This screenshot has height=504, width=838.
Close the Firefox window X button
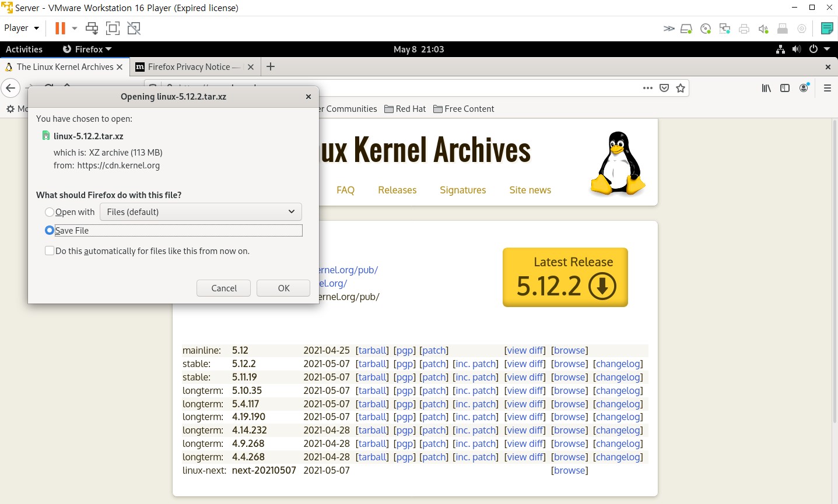click(x=828, y=67)
